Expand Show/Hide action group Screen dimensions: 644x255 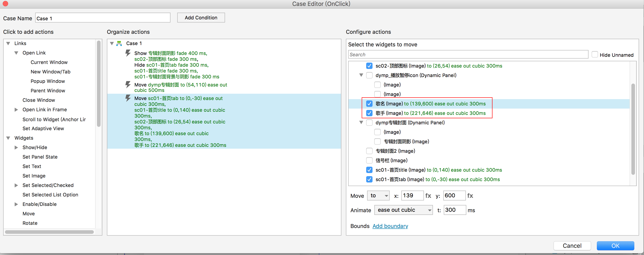click(16, 147)
